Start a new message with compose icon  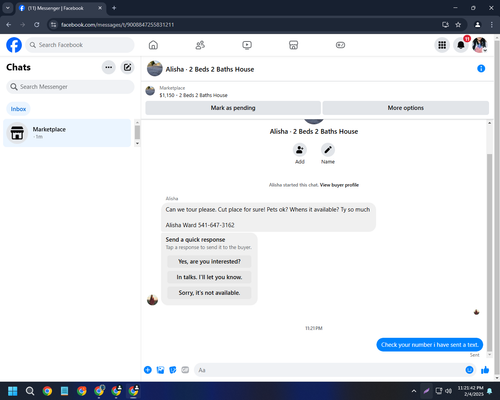tap(127, 67)
